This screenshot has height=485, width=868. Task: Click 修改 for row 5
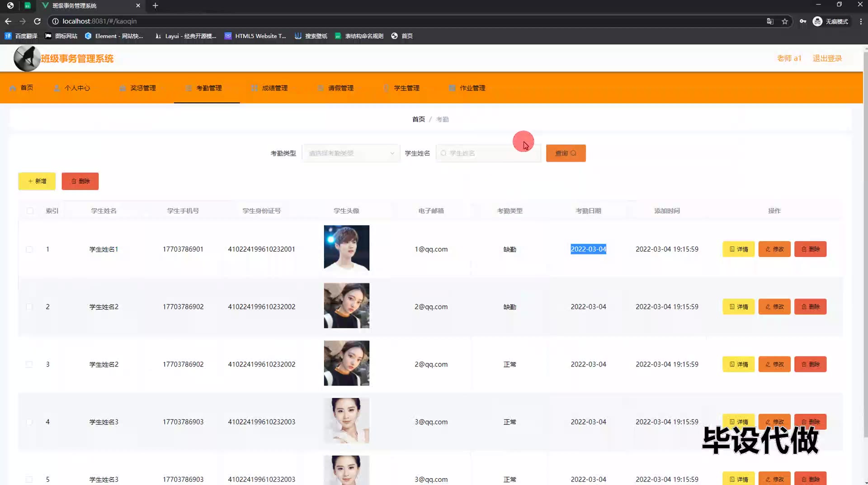[x=774, y=479]
